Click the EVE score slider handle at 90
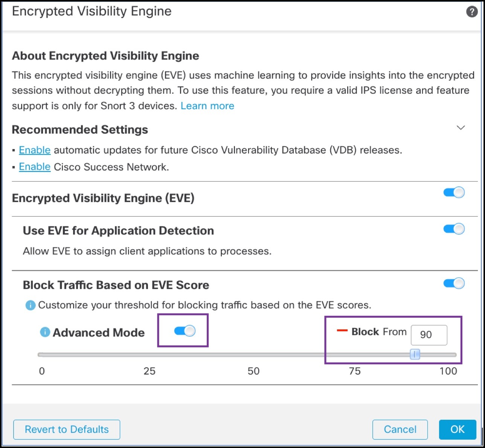485x448 pixels. click(x=414, y=354)
